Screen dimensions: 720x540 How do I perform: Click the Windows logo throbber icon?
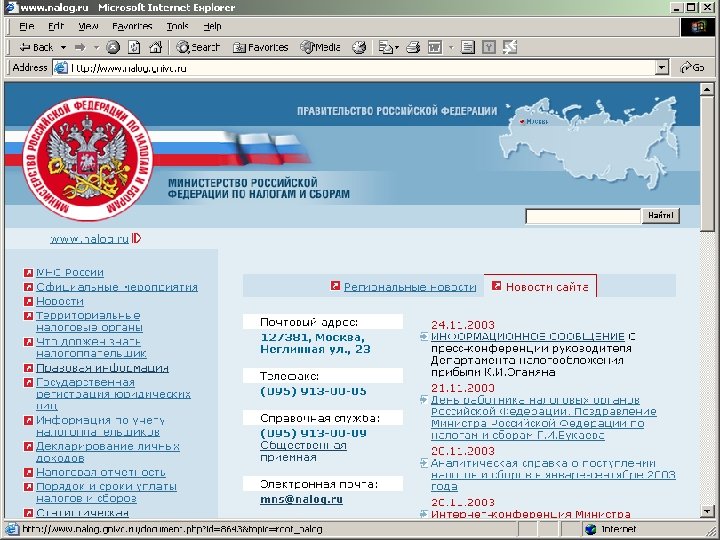click(x=698, y=27)
